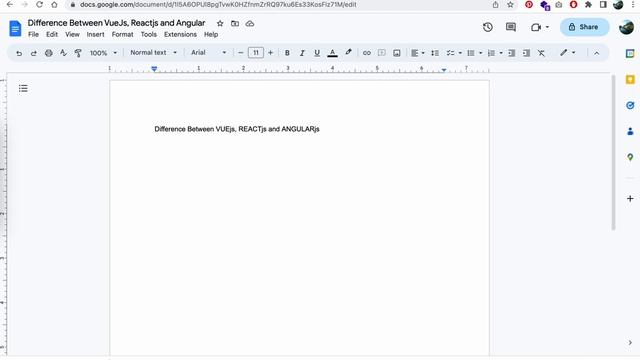Expand the numbered list options arrow

[501, 53]
